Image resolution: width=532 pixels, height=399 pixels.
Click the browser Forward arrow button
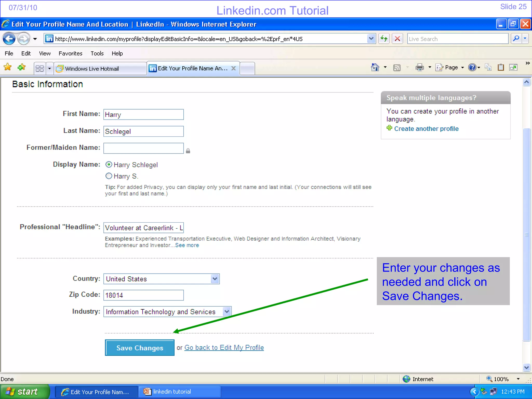(24, 39)
